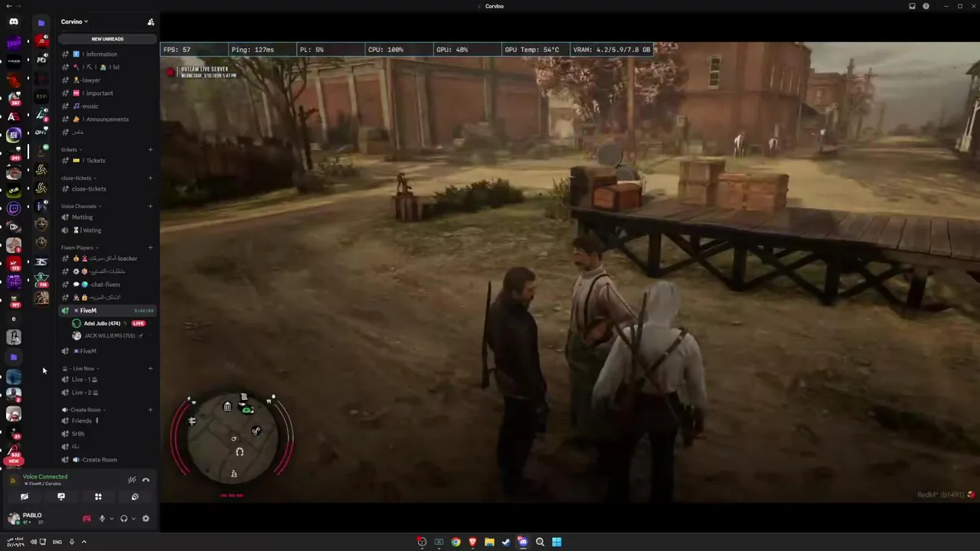Open PABLO user profile avatar
The image size is (980, 551).
(x=13, y=518)
